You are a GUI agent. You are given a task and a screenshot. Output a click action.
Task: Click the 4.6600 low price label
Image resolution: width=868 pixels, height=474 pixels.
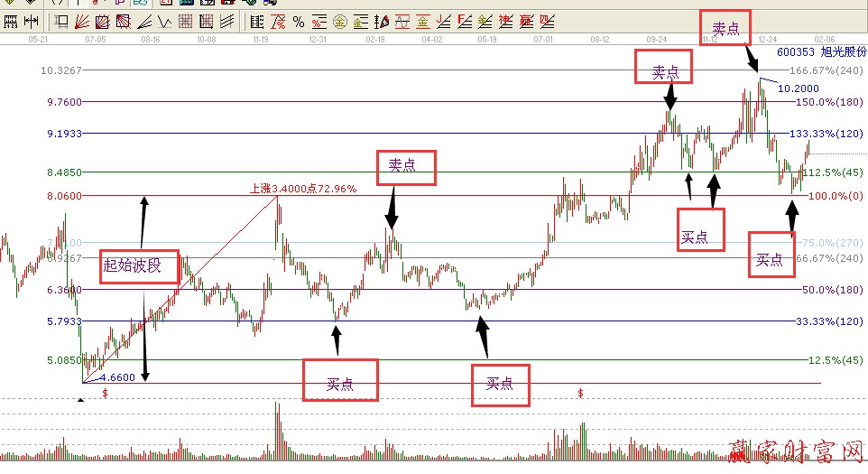pos(116,377)
